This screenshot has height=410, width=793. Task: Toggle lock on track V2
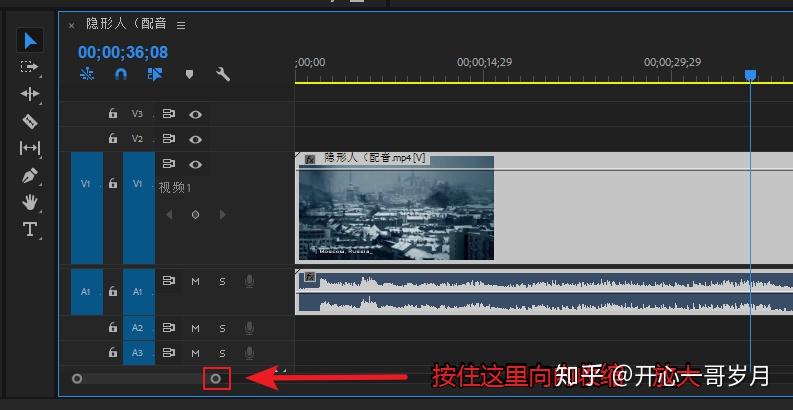113,138
